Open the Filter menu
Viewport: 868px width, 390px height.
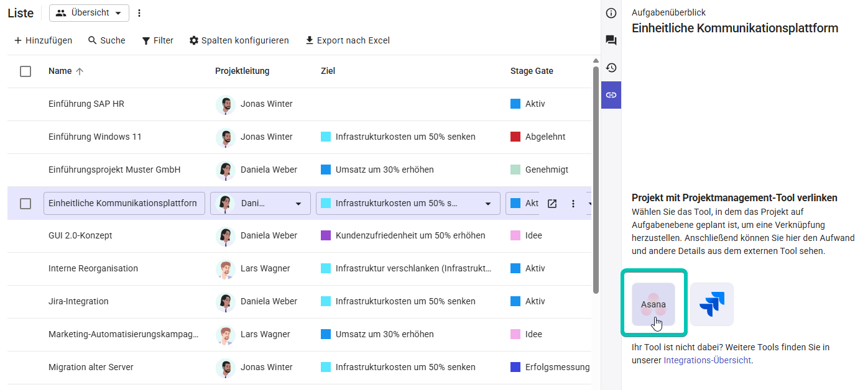157,40
